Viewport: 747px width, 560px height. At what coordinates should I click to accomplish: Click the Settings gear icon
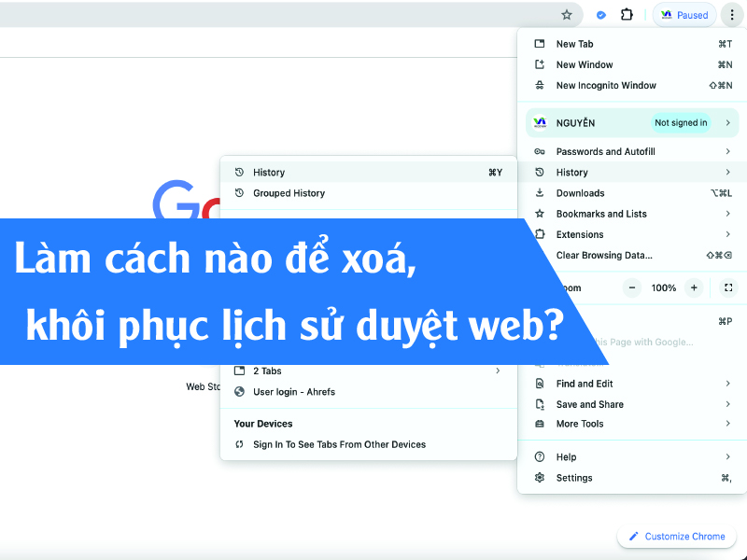pyautogui.click(x=540, y=477)
